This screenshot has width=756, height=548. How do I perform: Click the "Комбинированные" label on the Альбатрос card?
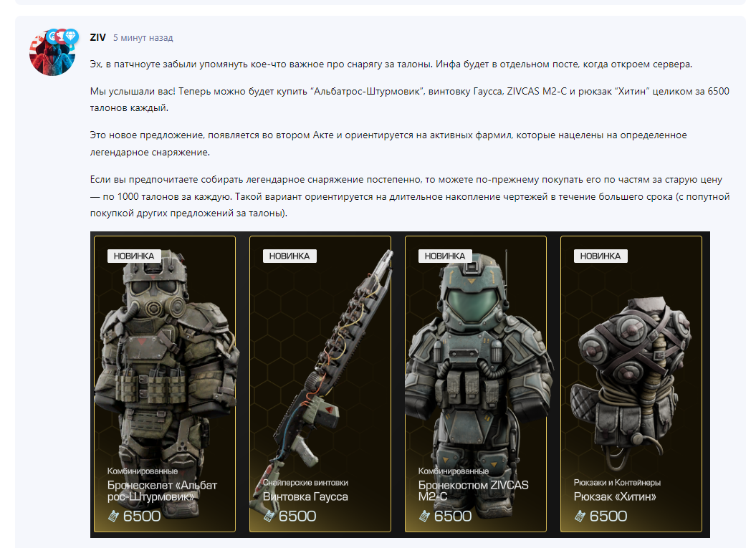142,471
